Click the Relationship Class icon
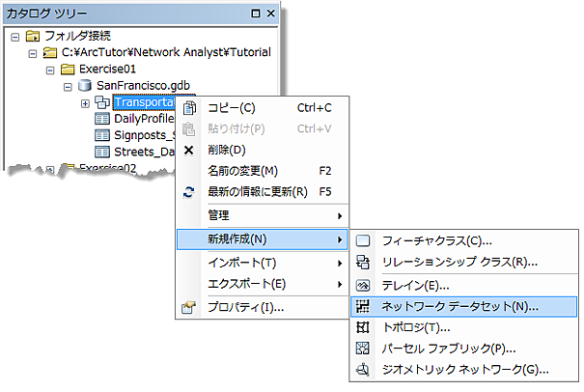Screen dimensions: 584x392 click(x=363, y=262)
